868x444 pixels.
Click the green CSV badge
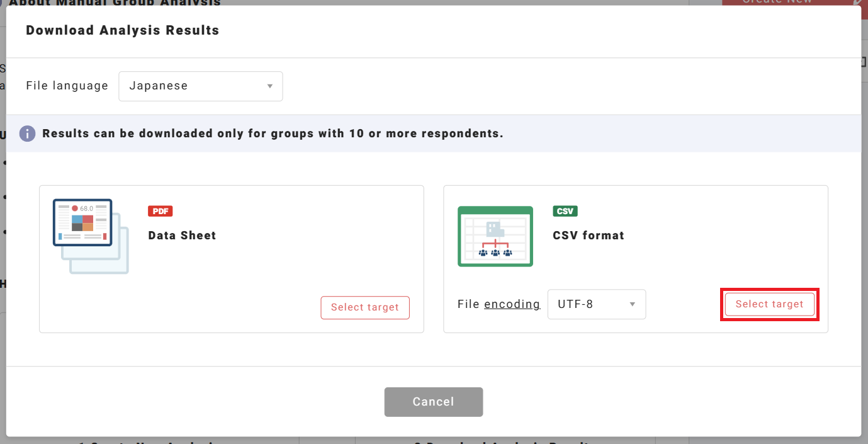tap(565, 211)
